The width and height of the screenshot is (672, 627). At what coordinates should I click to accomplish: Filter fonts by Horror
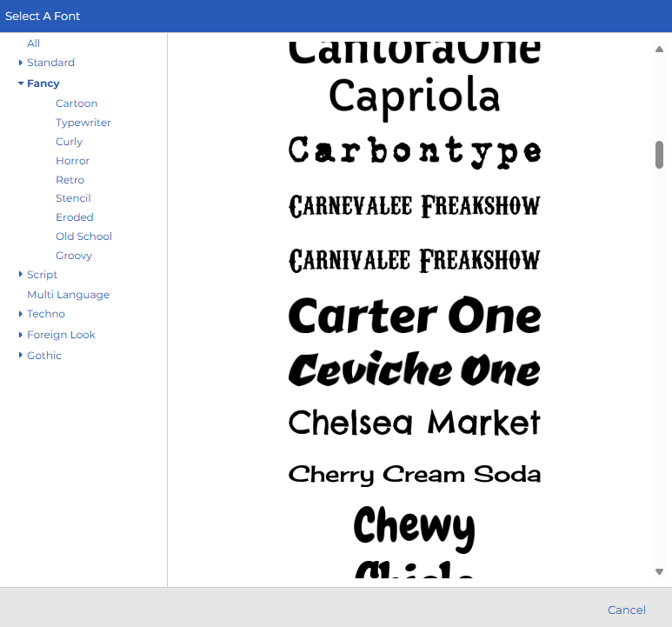(72, 161)
